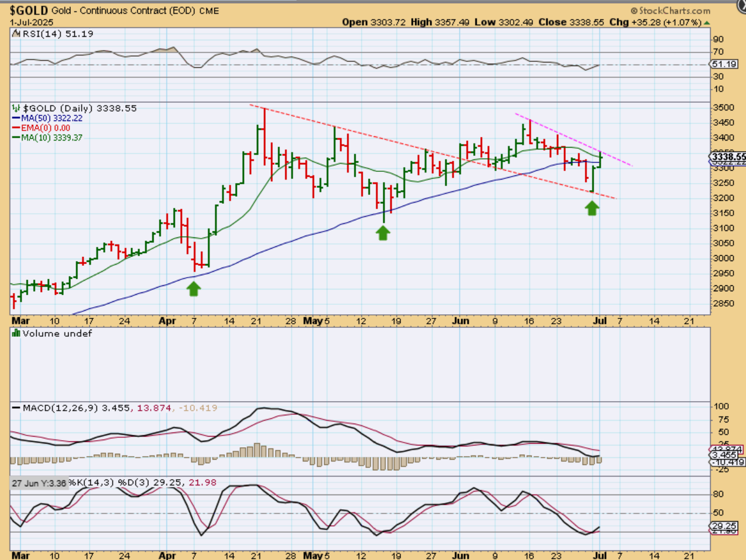Click the OHLC bars icon before $GOLD (Daily)
The image size is (746, 560).
click(x=16, y=109)
